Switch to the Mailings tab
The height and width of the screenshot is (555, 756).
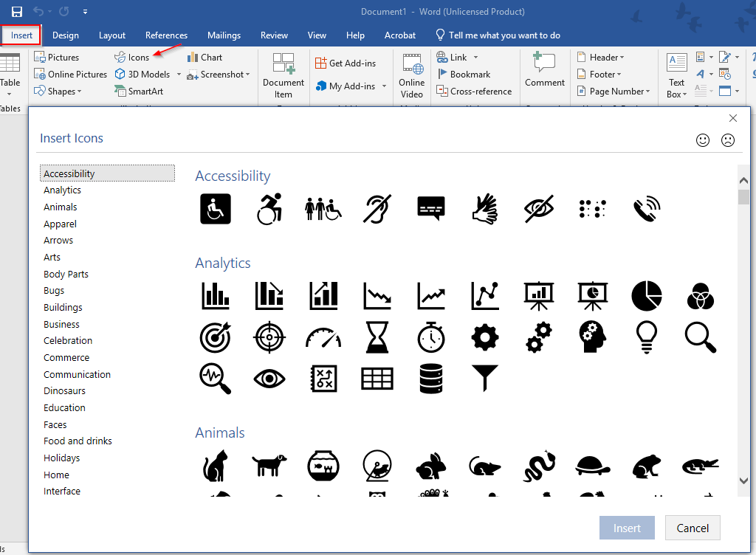point(224,35)
